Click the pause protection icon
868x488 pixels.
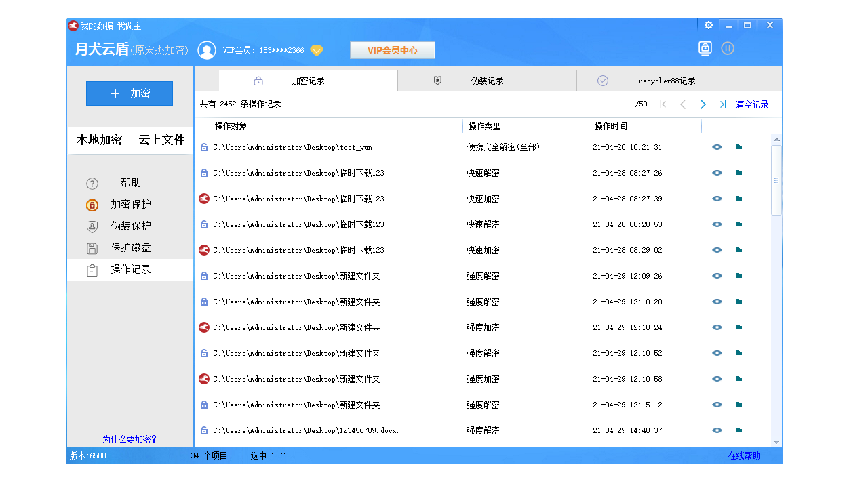(728, 48)
